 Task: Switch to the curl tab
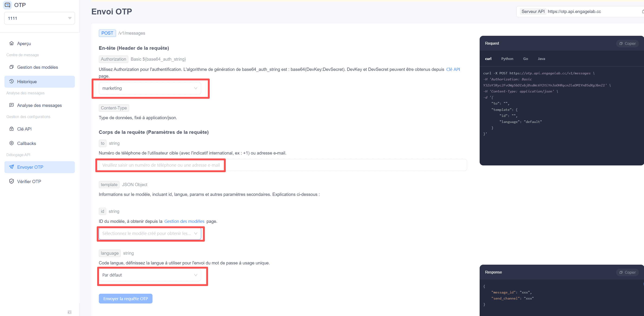[488, 59]
